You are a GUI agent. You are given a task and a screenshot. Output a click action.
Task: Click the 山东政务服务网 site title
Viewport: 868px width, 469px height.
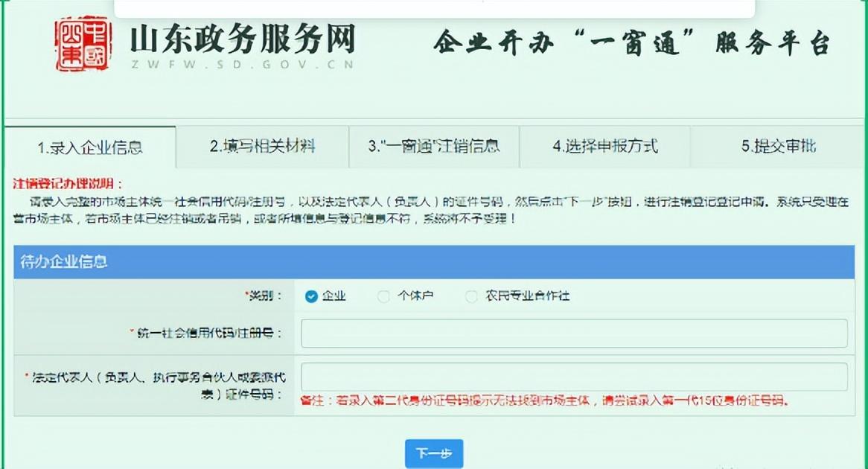coord(243,37)
